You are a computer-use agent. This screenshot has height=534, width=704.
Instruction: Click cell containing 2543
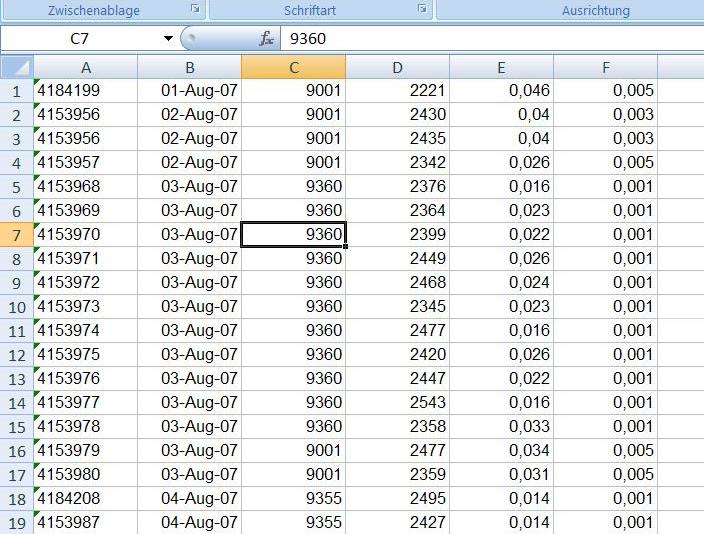pyautogui.click(x=397, y=402)
